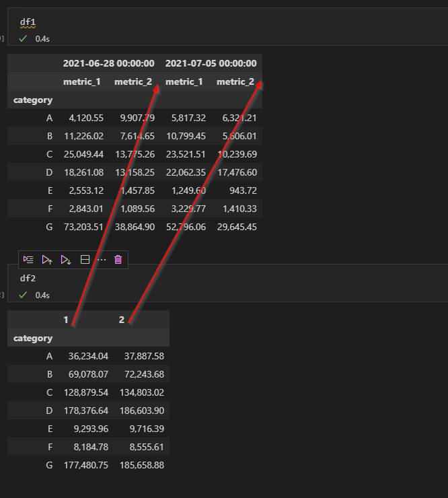Select value 9,293.96 in df2 row E
The height and width of the screenshot is (498, 448).
point(91,429)
